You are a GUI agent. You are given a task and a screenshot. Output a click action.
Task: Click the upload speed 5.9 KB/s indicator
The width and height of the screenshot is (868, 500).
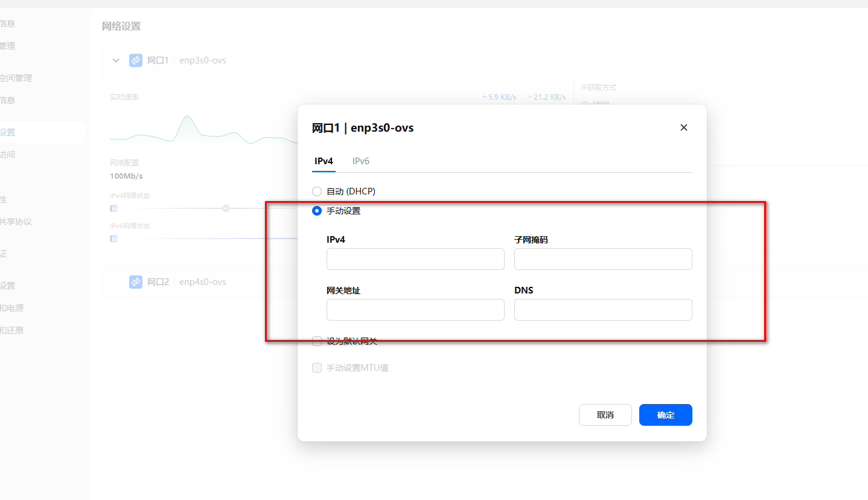click(499, 97)
